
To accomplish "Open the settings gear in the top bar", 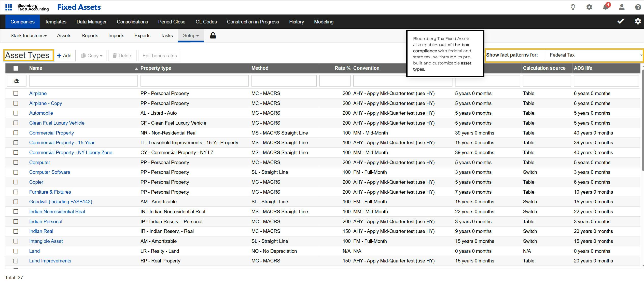I will (x=589, y=7).
